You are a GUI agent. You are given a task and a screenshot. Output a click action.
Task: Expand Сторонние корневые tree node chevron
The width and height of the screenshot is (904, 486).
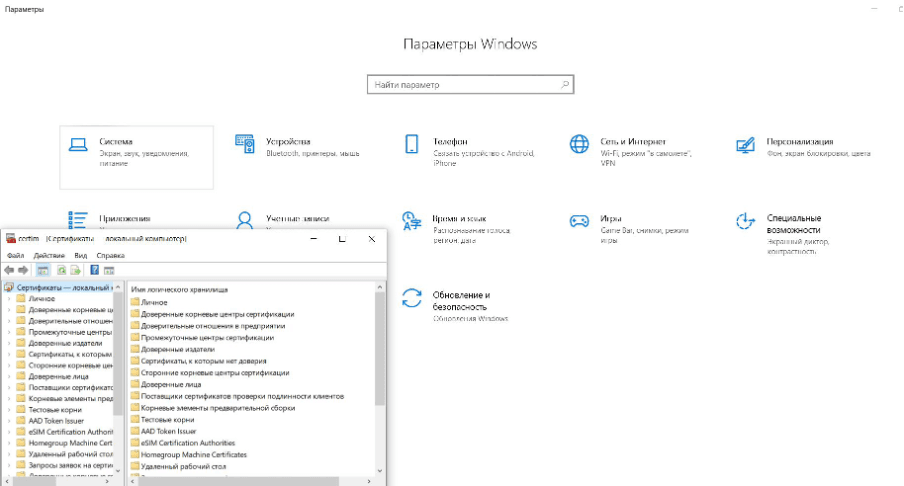(x=9, y=365)
